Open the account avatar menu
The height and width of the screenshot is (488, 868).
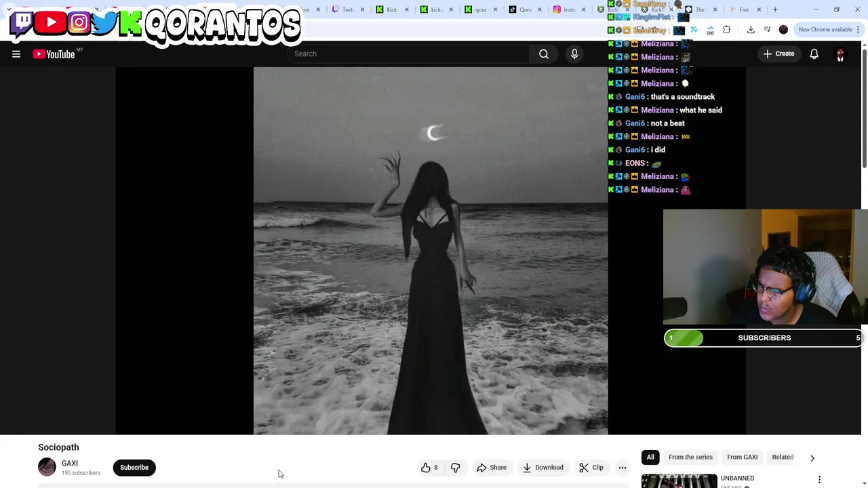click(x=840, y=54)
